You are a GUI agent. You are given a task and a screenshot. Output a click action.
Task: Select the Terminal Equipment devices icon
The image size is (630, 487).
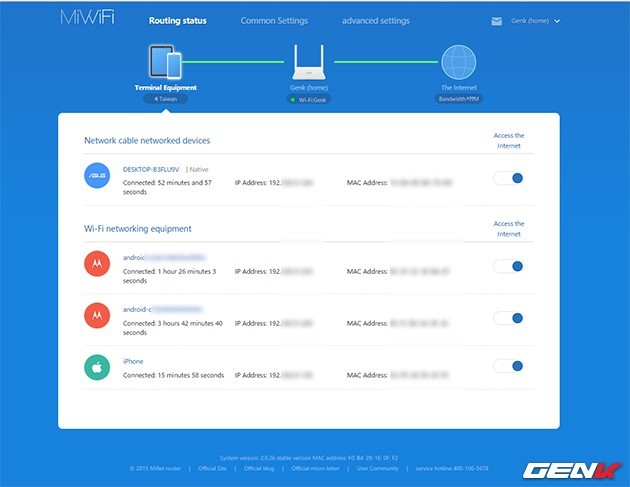pyautogui.click(x=166, y=61)
